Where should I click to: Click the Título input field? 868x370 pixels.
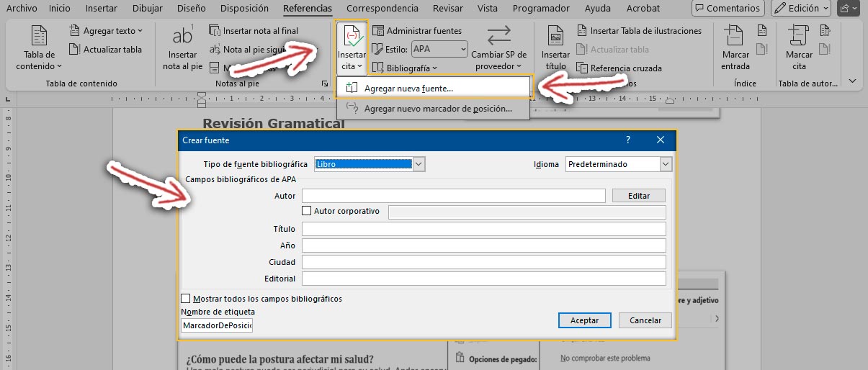pyautogui.click(x=483, y=229)
